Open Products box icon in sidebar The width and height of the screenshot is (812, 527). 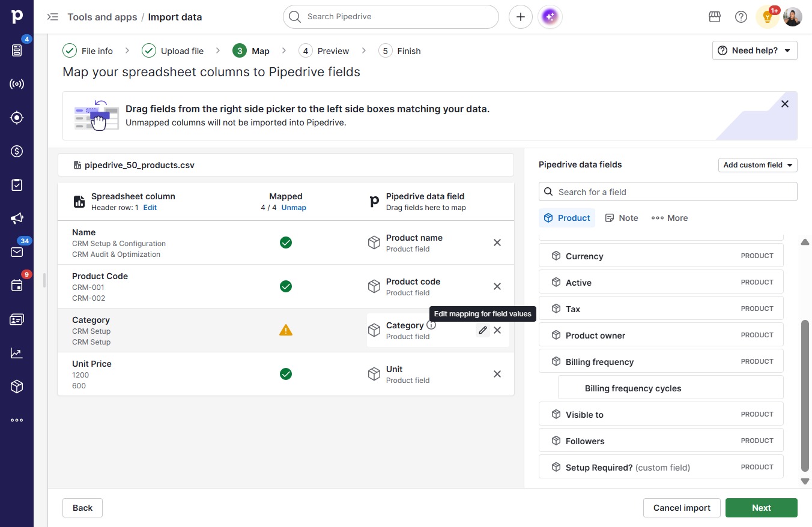coord(17,387)
